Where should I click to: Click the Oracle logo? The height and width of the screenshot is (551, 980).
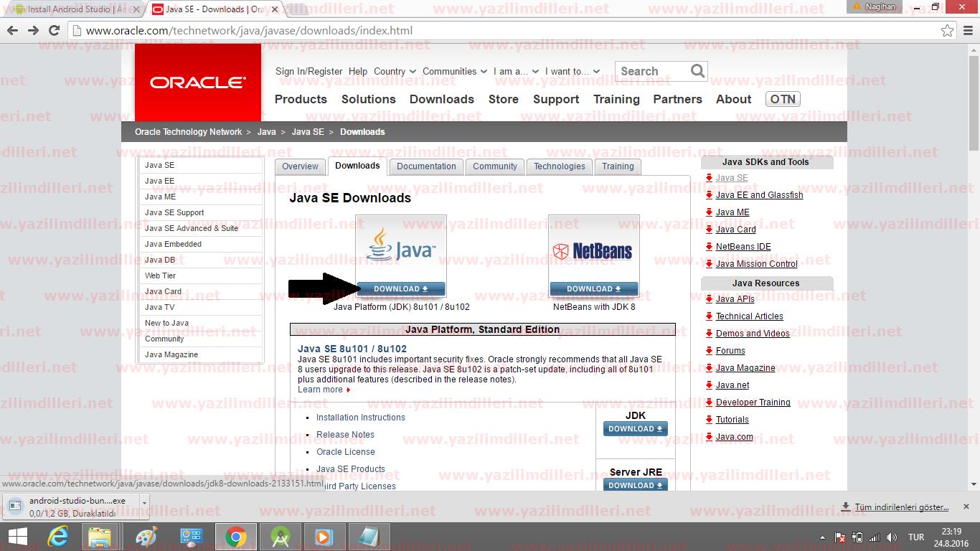point(198,83)
